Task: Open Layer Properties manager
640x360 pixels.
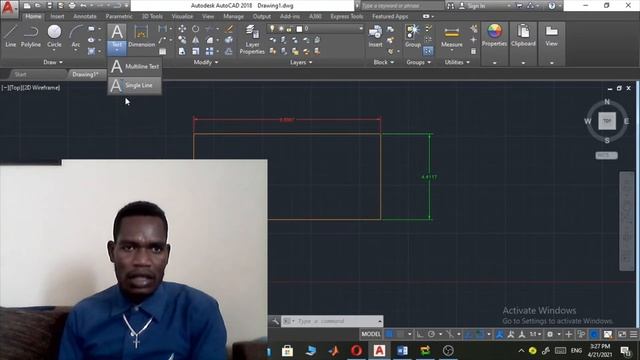Action: [252, 39]
